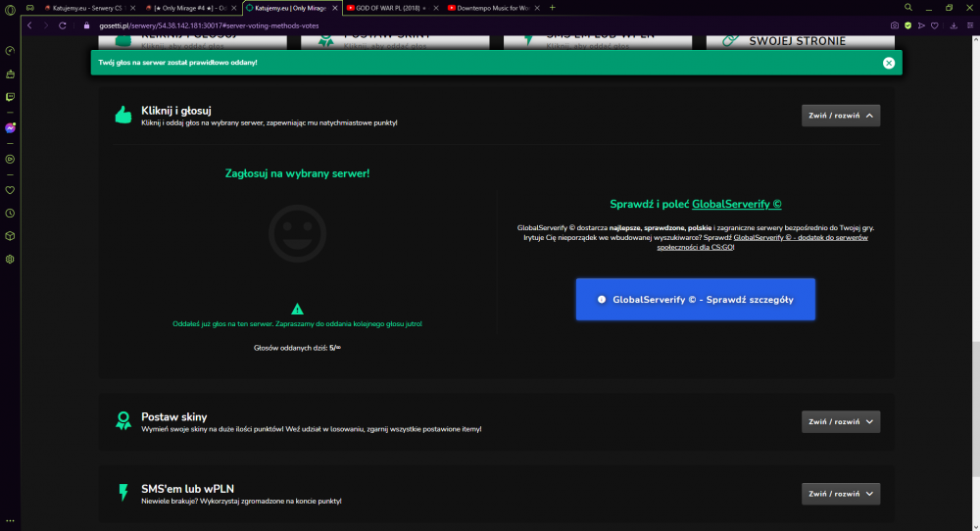
Task: Open Easy Setup sliders icon
Action: [x=970, y=25]
